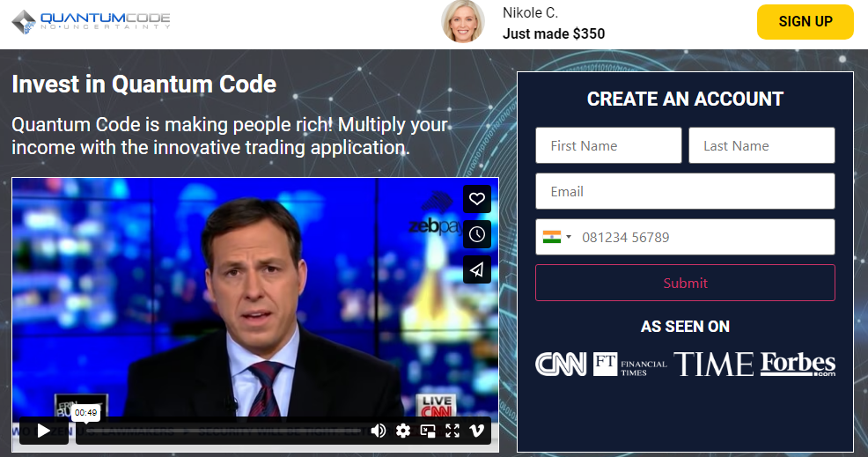
Task: Enter fullscreen video mode
Action: click(x=452, y=431)
